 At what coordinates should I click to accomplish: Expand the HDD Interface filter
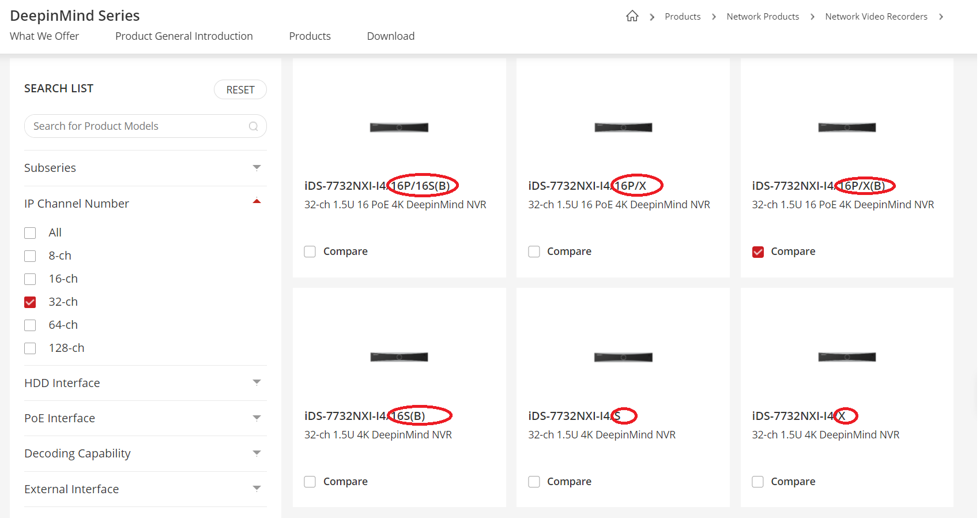[257, 382]
